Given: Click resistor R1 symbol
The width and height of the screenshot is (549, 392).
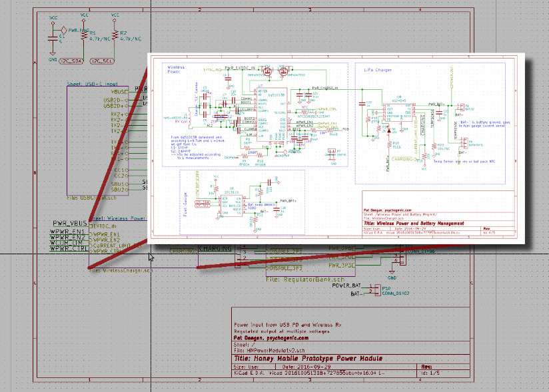Looking at the screenshot, I should (84, 35).
